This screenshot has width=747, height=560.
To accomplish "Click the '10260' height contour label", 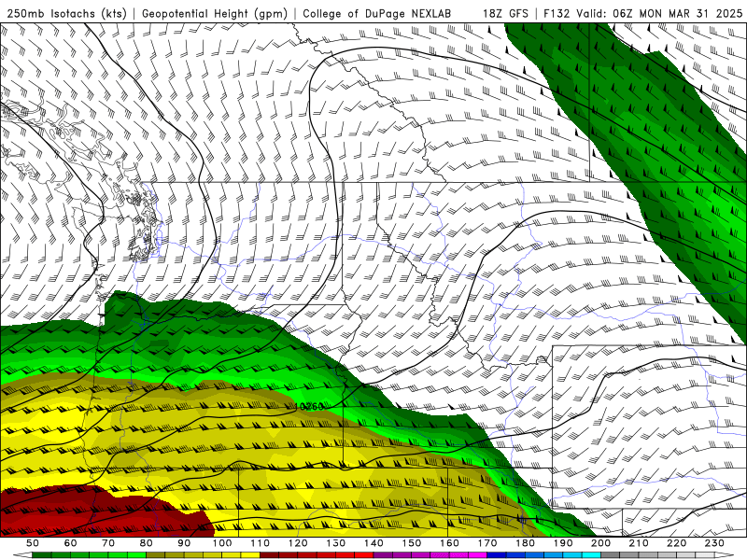I will click(309, 406).
